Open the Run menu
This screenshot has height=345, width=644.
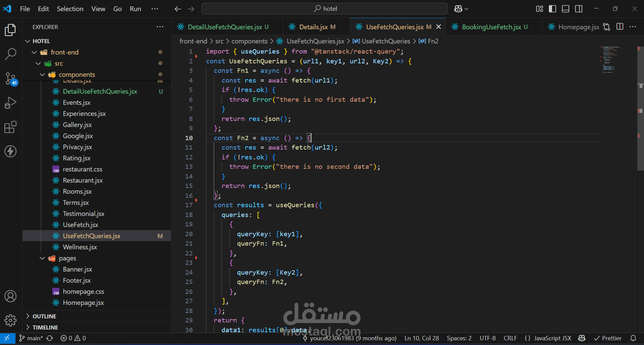tap(135, 9)
